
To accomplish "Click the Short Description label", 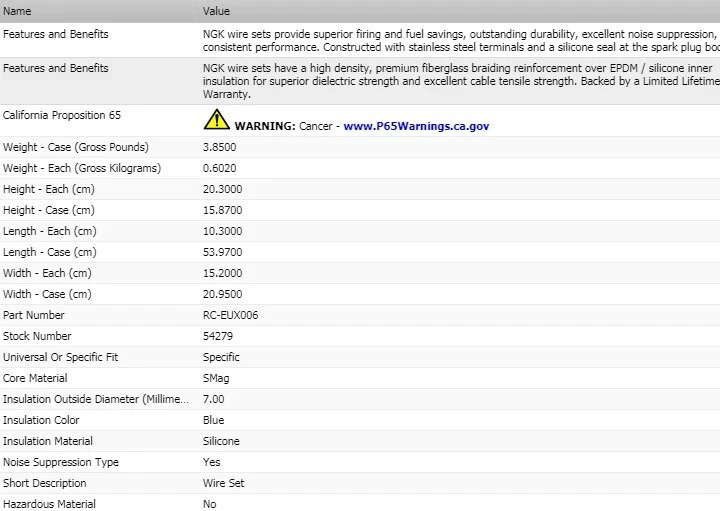I will point(45,483).
